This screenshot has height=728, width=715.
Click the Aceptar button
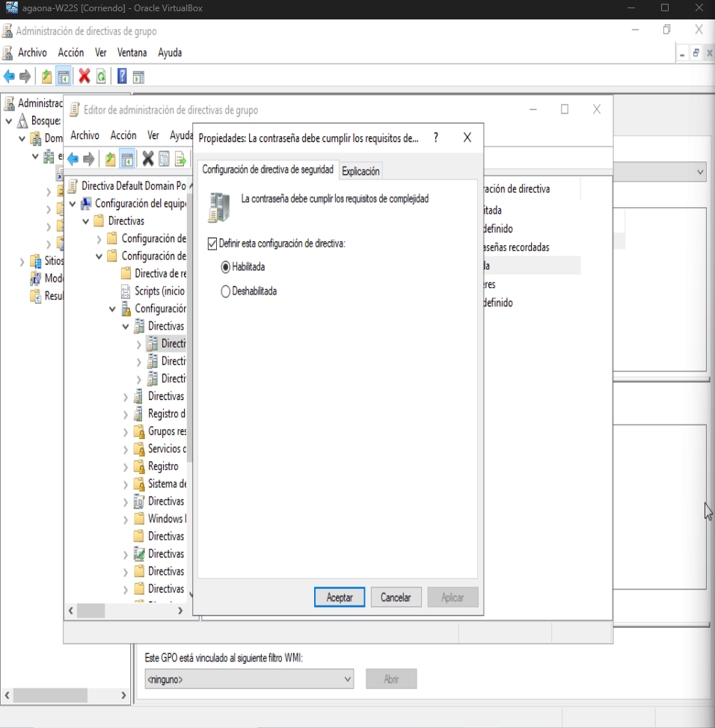(340, 597)
